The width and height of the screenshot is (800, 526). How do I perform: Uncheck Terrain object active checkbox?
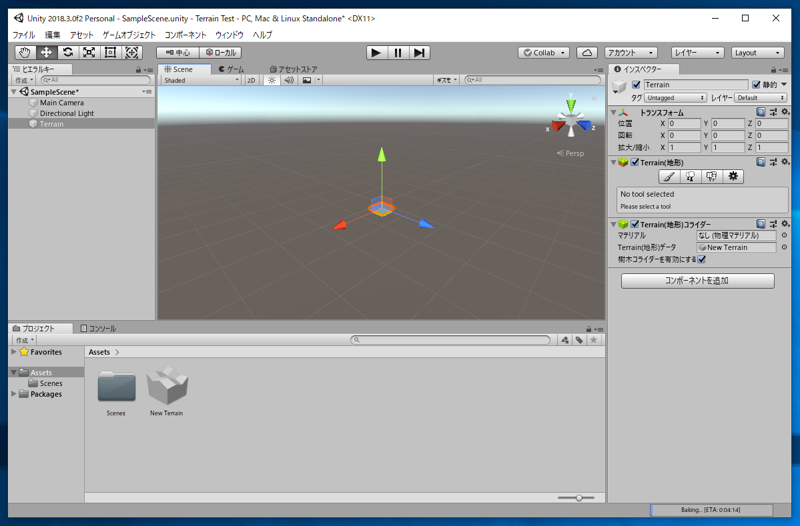tap(636, 85)
